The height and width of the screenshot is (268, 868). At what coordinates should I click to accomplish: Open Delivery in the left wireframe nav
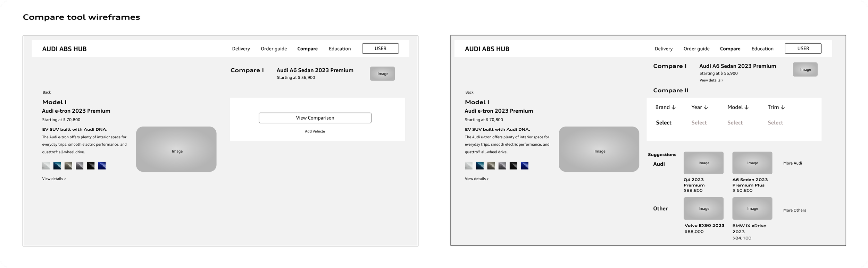tap(241, 49)
